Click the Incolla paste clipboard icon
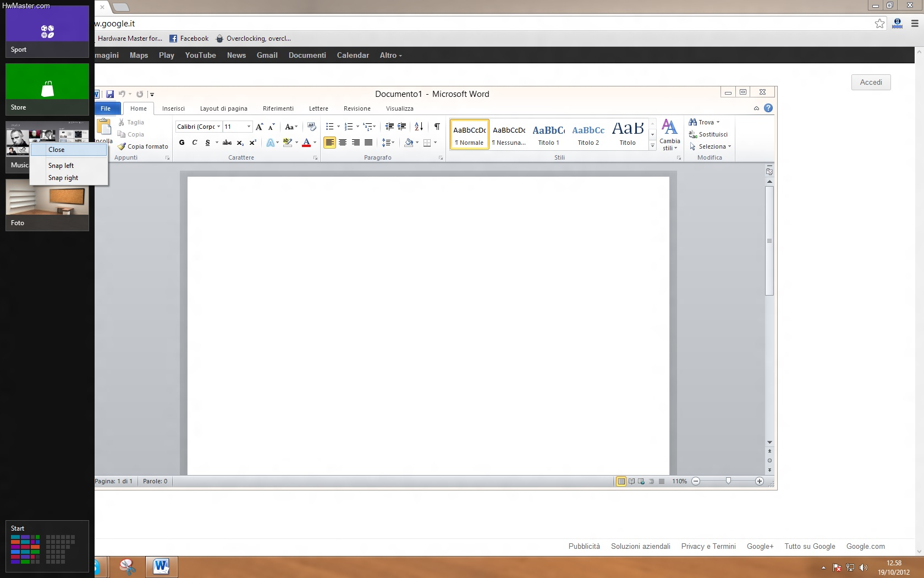The width and height of the screenshot is (924, 578). [104, 127]
